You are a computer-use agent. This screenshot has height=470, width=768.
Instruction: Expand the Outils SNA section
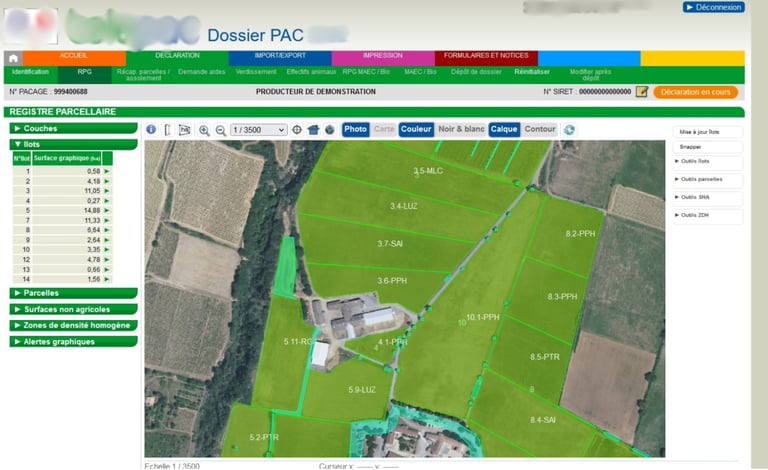click(708, 197)
